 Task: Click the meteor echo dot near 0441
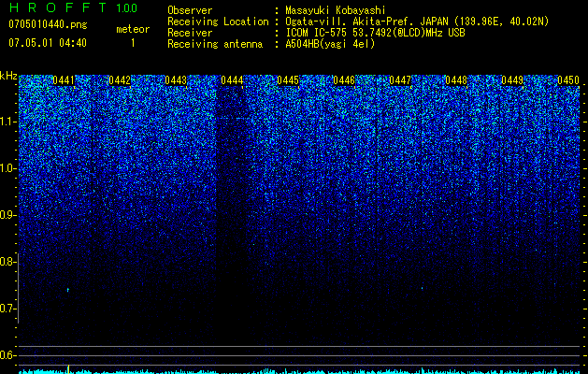point(68,290)
